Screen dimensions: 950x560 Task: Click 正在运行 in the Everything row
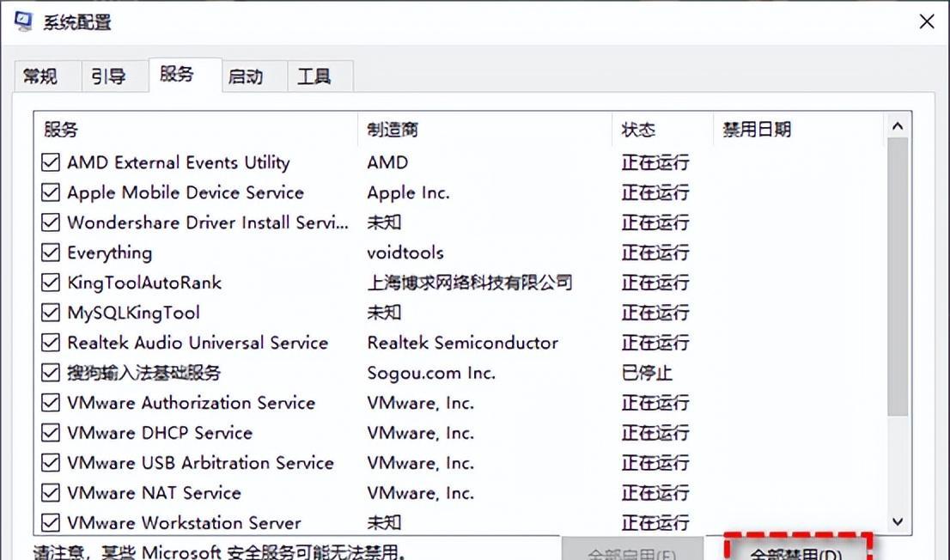(x=655, y=253)
